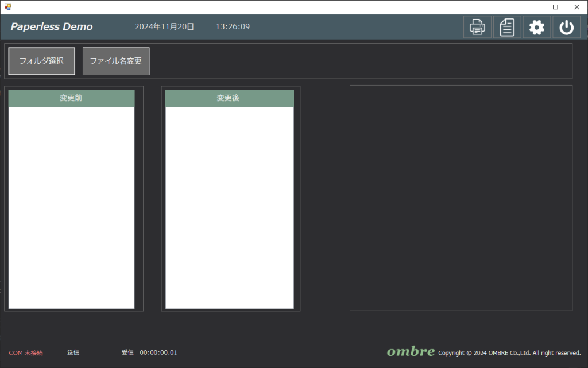
Task: Maximize the application window
Action: [555, 7]
